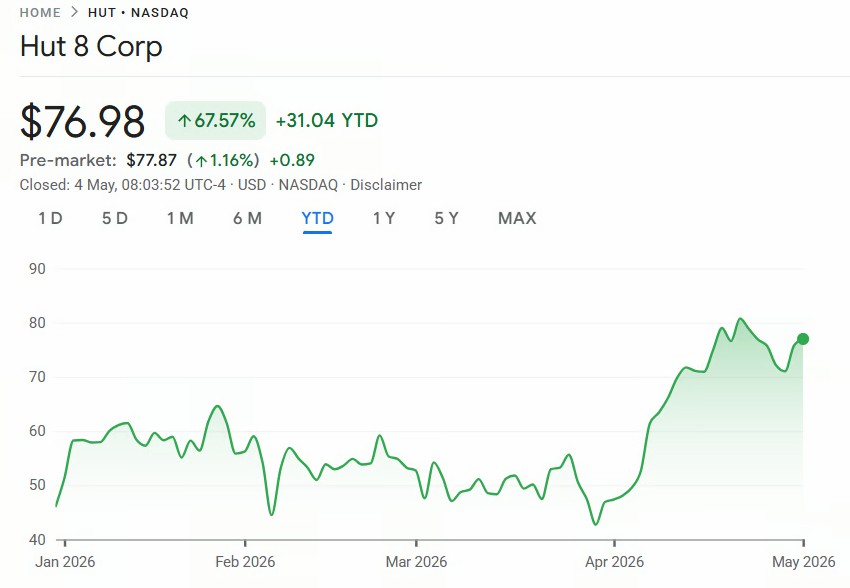Click the +31.04 YTD change text
This screenshot has height=588, width=850.
point(327,120)
